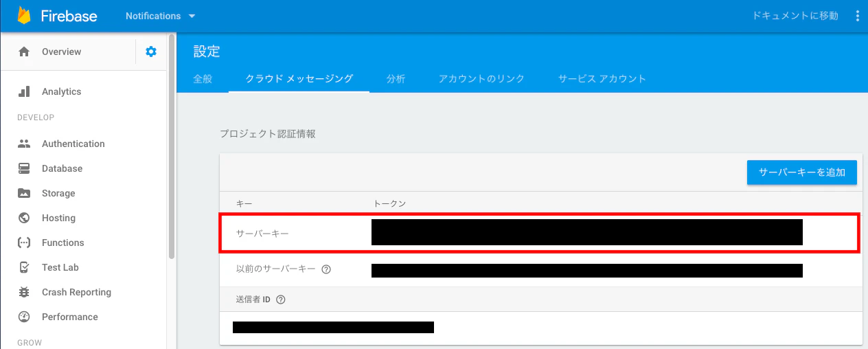Open Authentication from the sidebar
The width and height of the screenshot is (868, 349).
73,144
